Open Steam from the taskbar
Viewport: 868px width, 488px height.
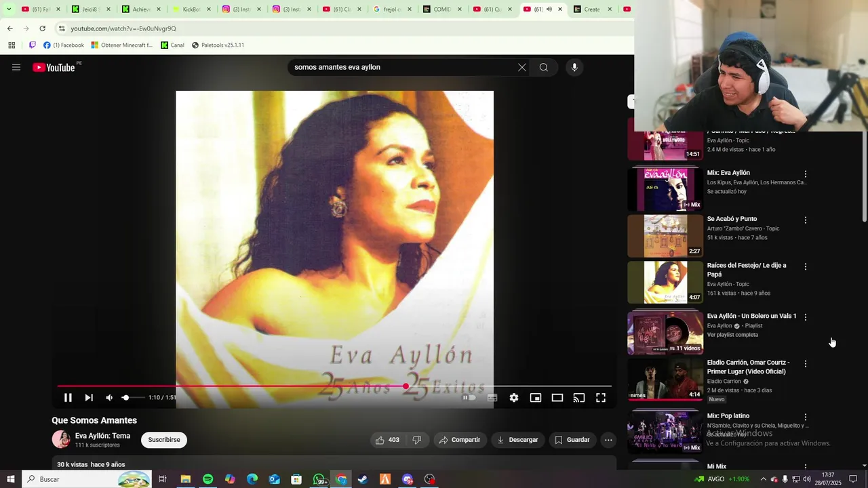pyautogui.click(x=363, y=479)
